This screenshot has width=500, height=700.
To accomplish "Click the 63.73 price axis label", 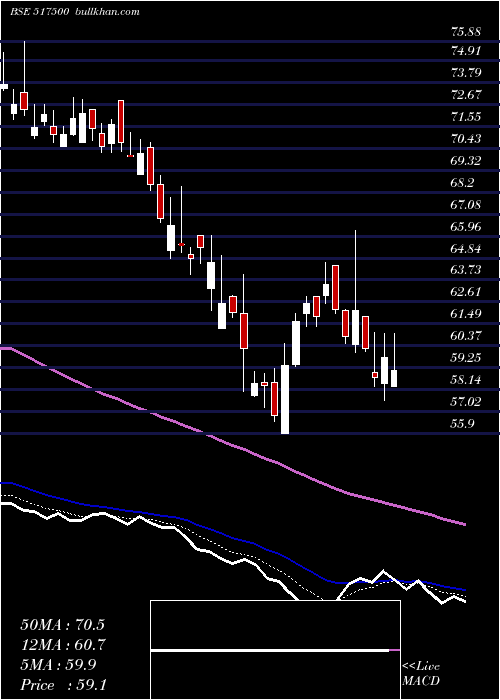I will (466, 270).
